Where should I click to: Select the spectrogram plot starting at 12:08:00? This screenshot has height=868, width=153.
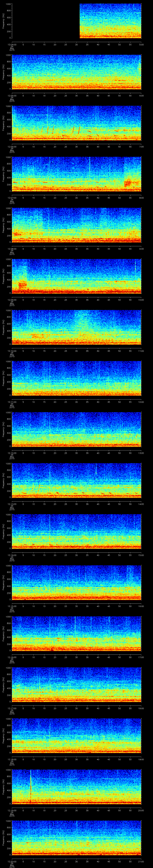[x=77, y=225]
